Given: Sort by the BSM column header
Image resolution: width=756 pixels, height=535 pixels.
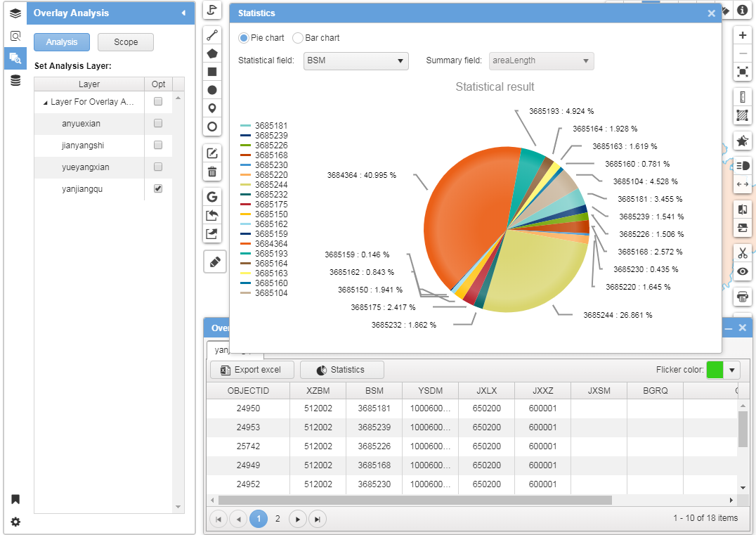Looking at the screenshot, I should coord(374,391).
